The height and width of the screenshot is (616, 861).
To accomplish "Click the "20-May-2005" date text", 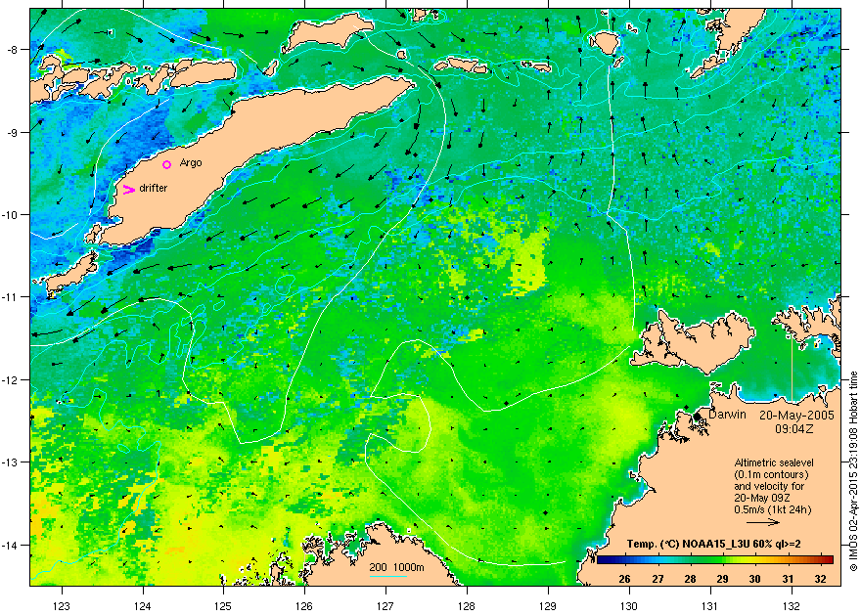I will 796,416.
